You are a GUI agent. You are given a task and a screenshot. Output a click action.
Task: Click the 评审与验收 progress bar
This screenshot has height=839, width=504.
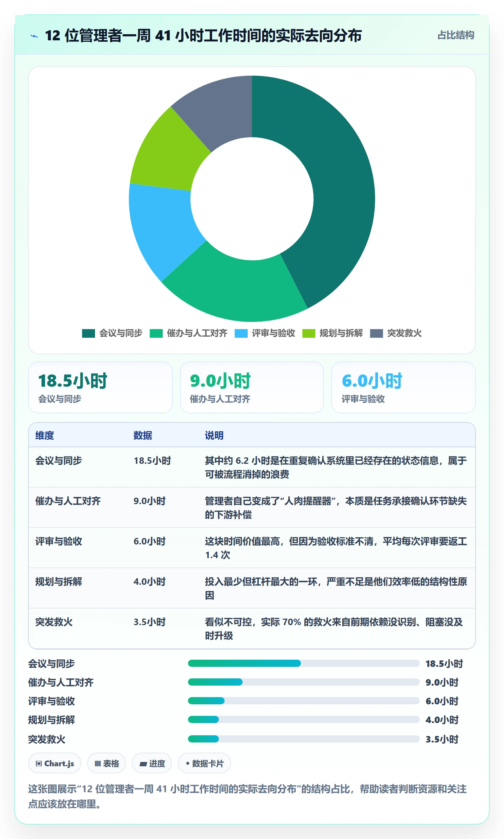pyautogui.click(x=304, y=701)
